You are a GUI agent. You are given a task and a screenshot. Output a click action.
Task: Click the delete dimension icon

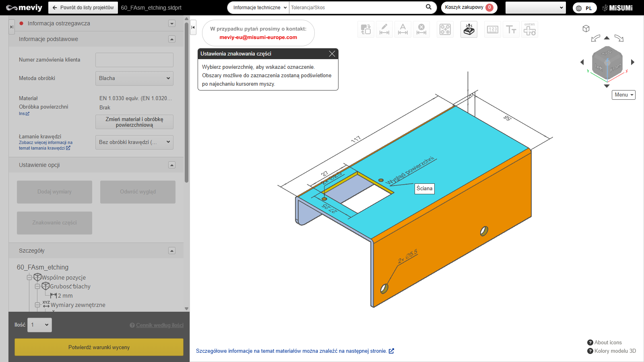coord(421,29)
